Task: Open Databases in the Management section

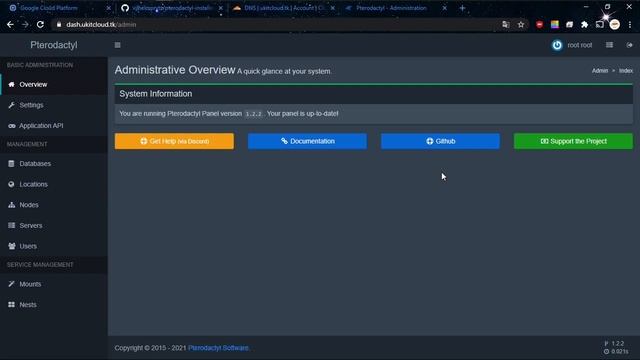Action: click(54, 164)
